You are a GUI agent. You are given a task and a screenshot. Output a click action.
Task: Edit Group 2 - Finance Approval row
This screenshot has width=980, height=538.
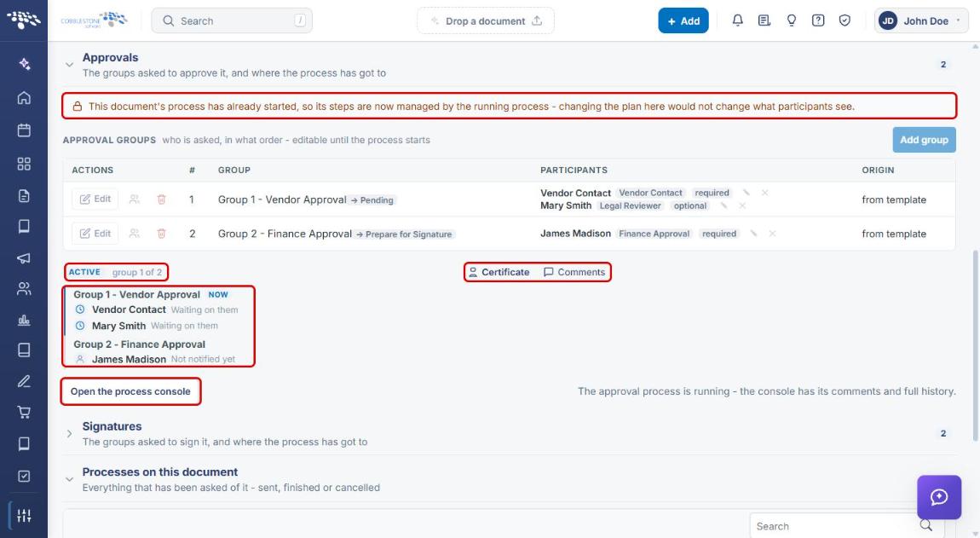[x=95, y=234]
